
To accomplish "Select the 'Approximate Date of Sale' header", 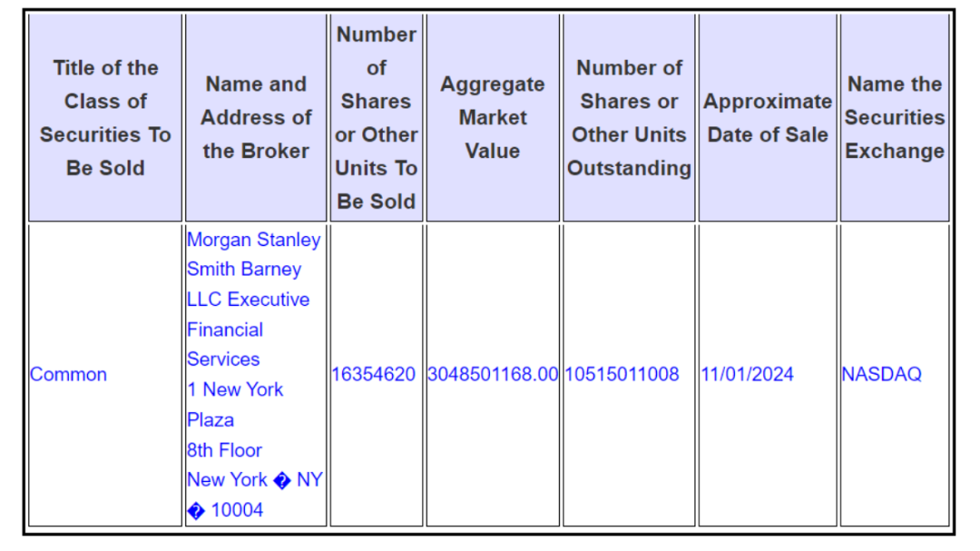I will (x=768, y=118).
